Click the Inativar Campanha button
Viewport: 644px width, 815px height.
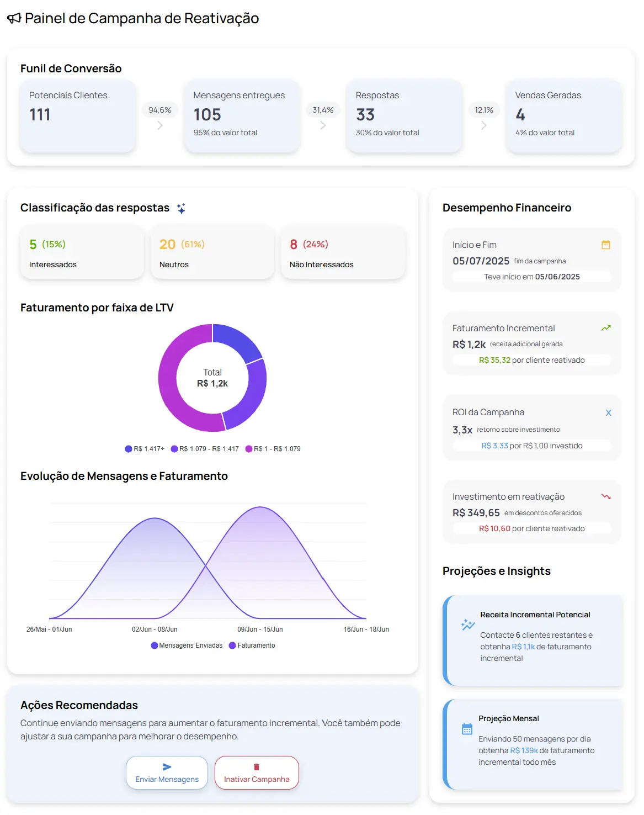256,772
